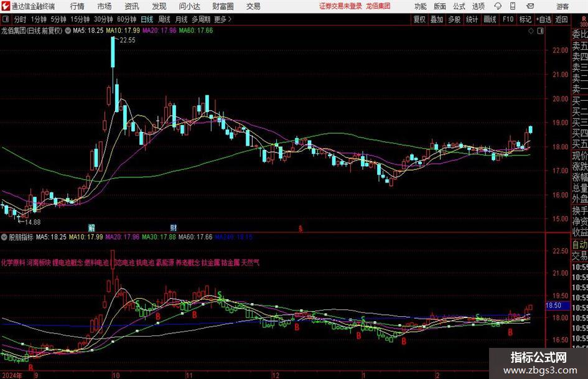Open the customer service headset icon
This screenshot has height=379, width=588.
tap(498, 6)
